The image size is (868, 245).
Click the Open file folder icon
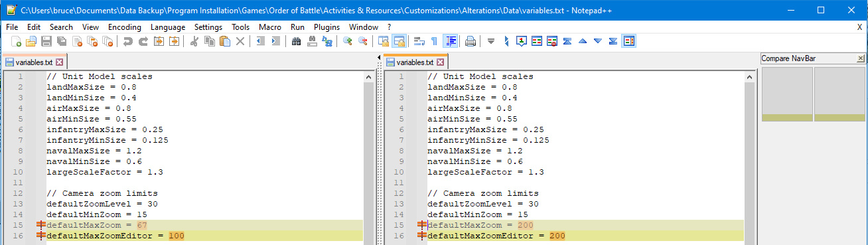pyautogui.click(x=31, y=41)
